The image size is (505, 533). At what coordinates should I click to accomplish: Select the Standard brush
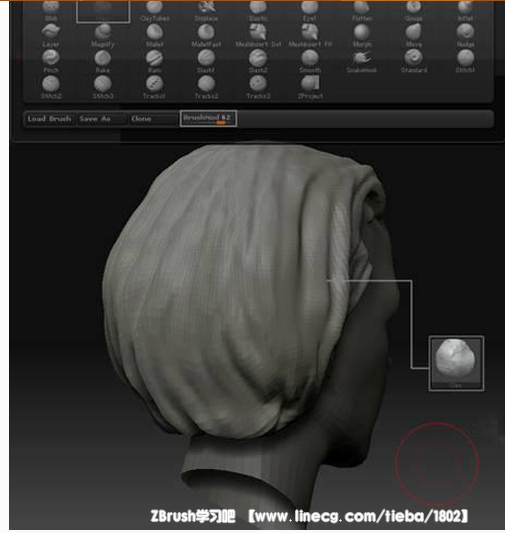414,61
